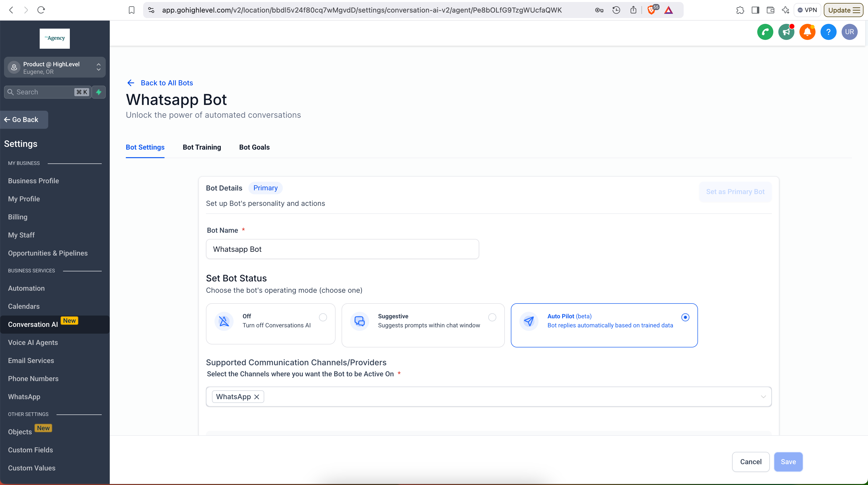
Task: Click the green phone dialer icon
Action: [x=765, y=32]
